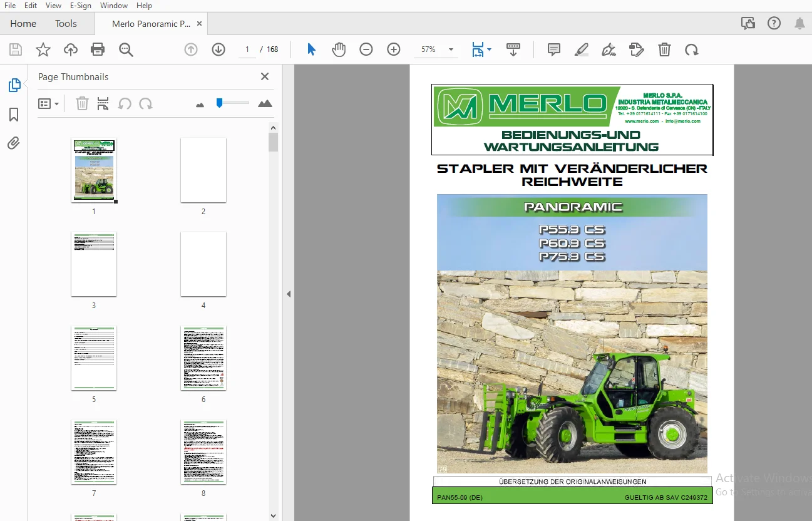Select page 4 thumbnail
This screenshot has width=812, height=521.
pyautogui.click(x=203, y=264)
